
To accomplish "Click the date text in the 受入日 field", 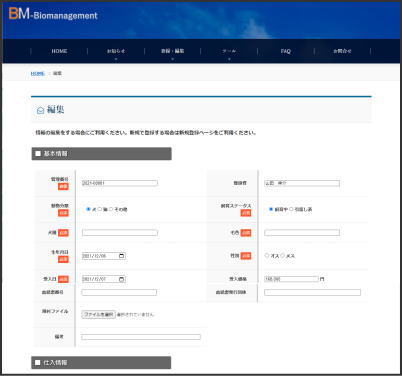I will pyautogui.click(x=94, y=279).
